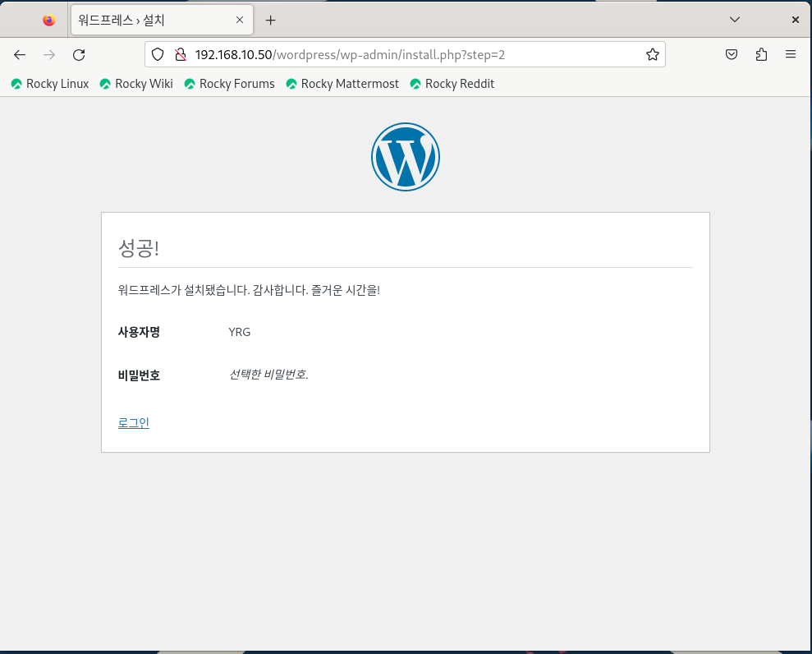
Task: Open Rocky Reddit bookmark
Action: click(x=452, y=84)
